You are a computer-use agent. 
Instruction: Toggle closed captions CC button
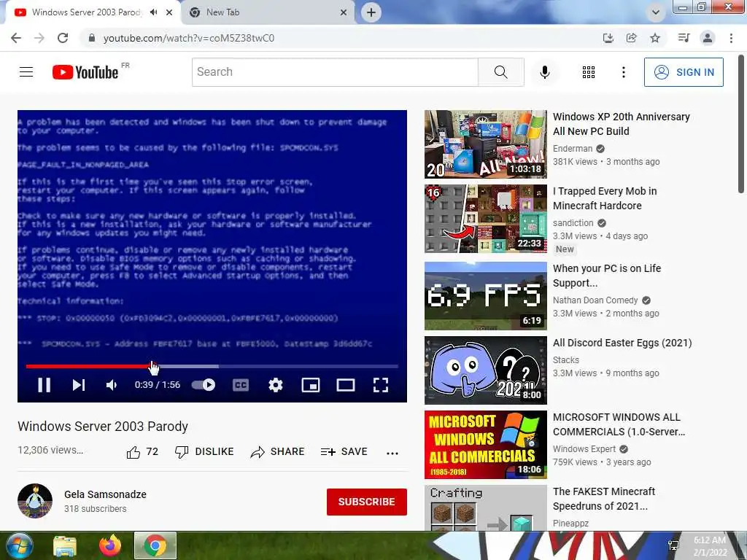(x=241, y=385)
